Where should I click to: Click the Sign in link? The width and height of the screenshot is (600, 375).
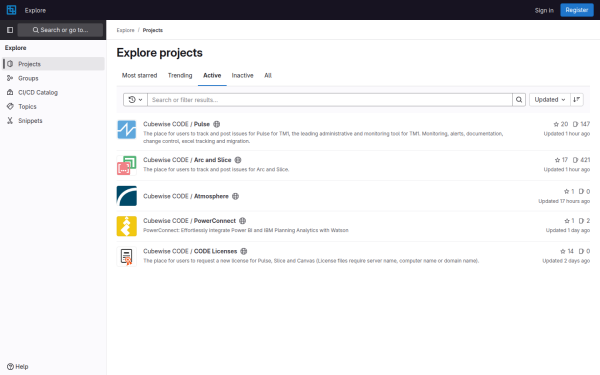pyautogui.click(x=544, y=10)
